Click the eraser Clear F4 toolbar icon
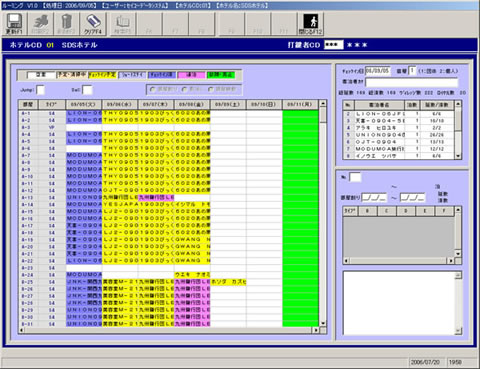 point(93,24)
